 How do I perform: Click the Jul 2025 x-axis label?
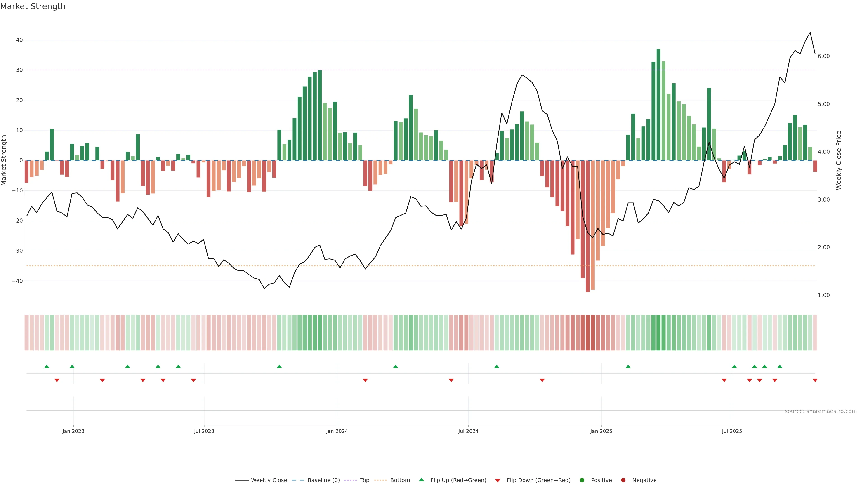[x=732, y=431]
